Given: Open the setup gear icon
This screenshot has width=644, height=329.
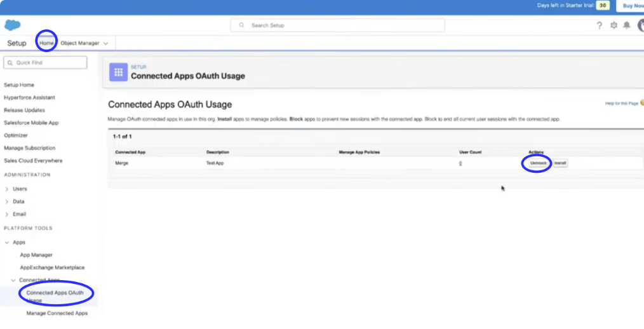Looking at the screenshot, I should tap(614, 25).
